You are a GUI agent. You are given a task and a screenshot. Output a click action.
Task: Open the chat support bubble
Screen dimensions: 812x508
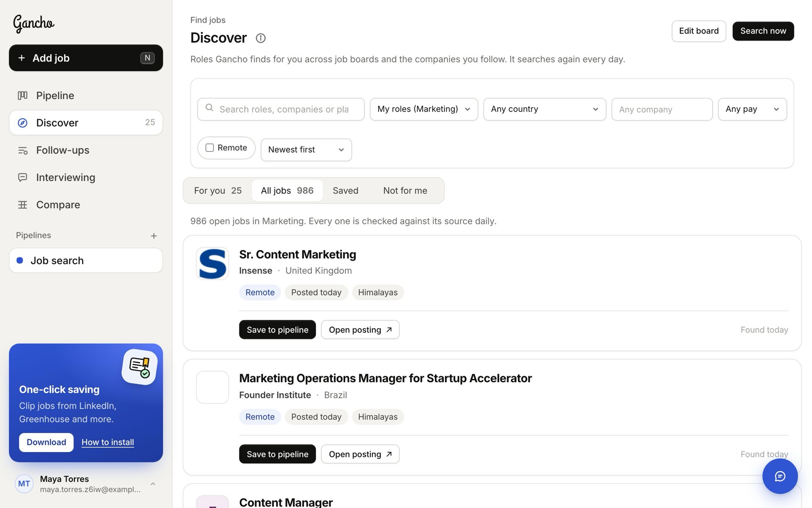(x=780, y=476)
